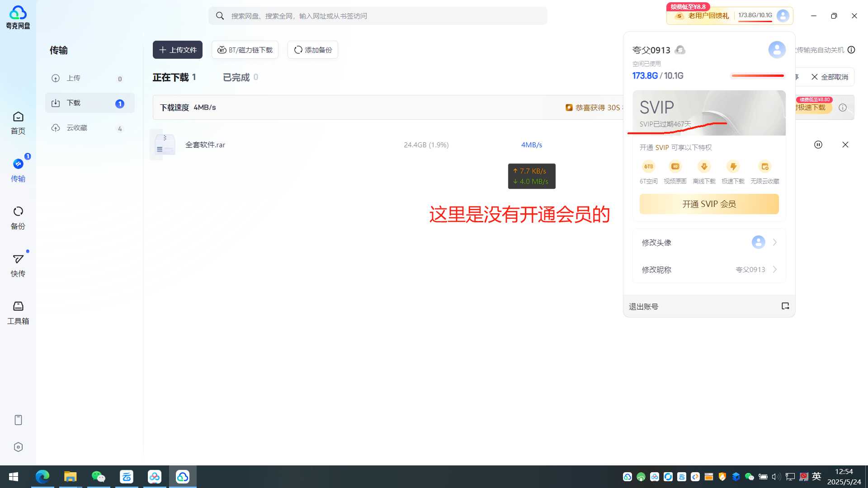Open 修改昵称 row

(x=709, y=269)
